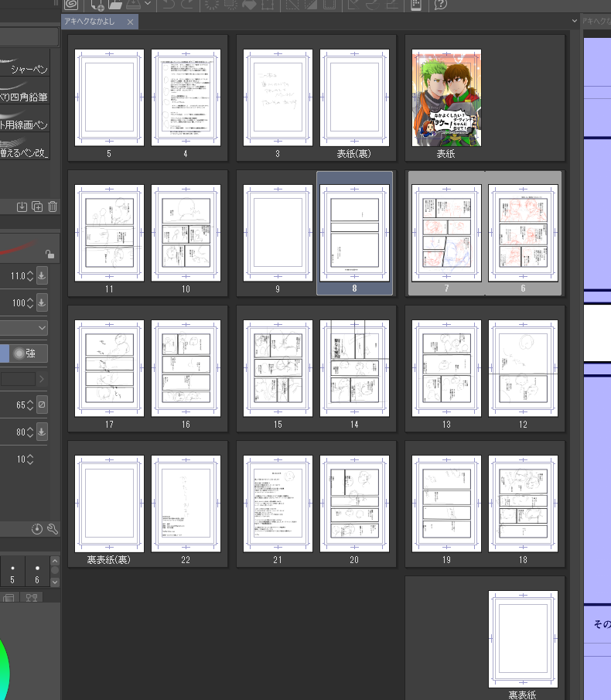The height and width of the screenshot is (700, 611).
Task: Click the smartphone connect icon
Action: 415,5
